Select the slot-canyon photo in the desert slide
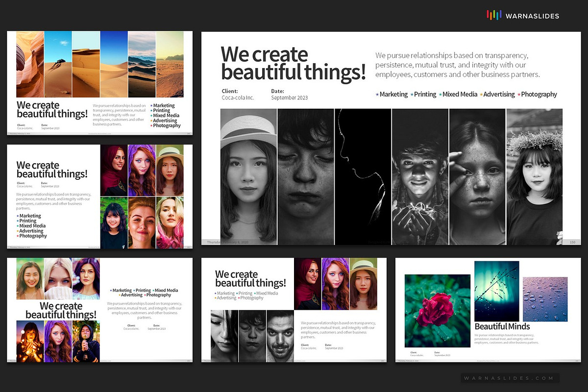 tap(30, 65)
